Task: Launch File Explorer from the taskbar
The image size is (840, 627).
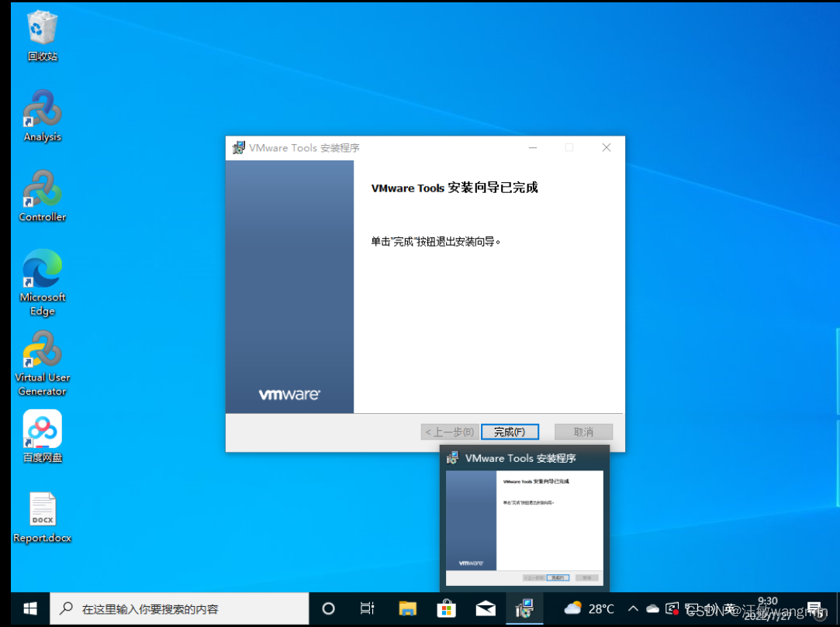Action: click(x=407, y=609)
